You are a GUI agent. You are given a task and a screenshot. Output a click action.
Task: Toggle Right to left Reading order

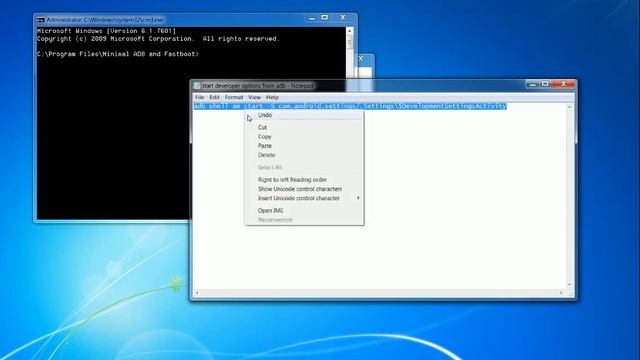[x=304, y=180]
